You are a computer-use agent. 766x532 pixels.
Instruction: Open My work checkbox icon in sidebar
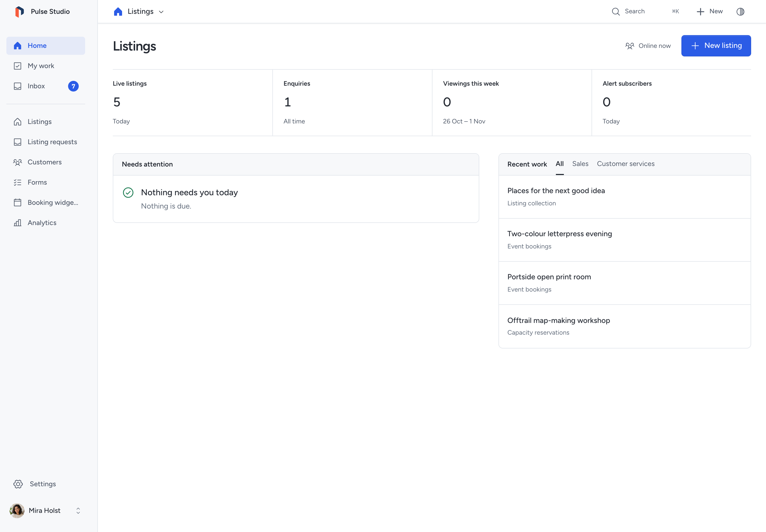(x=18, y=66)
